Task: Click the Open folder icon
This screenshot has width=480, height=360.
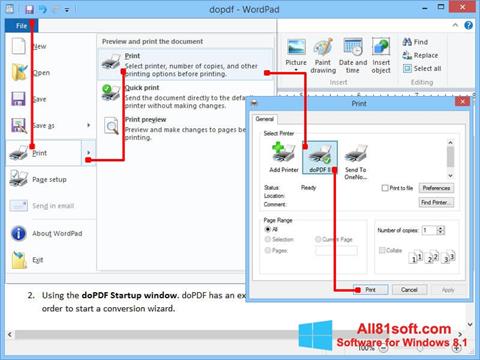Action: [x=19, y=72]
